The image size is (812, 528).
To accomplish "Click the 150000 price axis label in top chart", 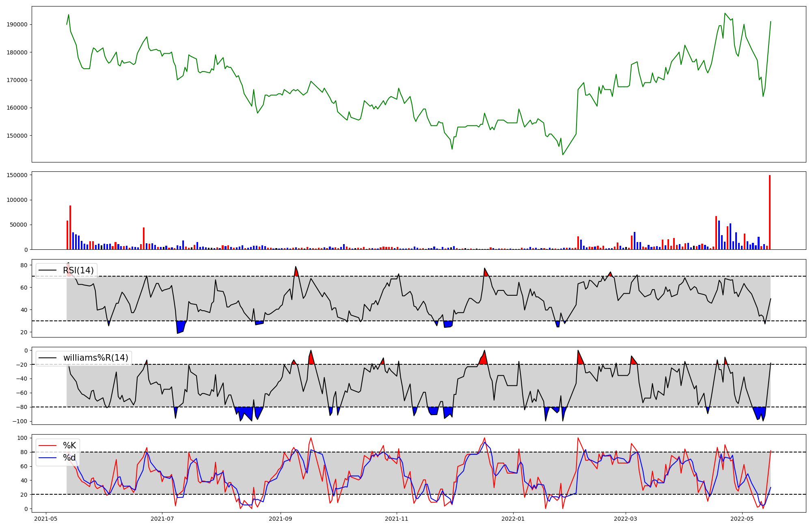I will pos(17,136).
